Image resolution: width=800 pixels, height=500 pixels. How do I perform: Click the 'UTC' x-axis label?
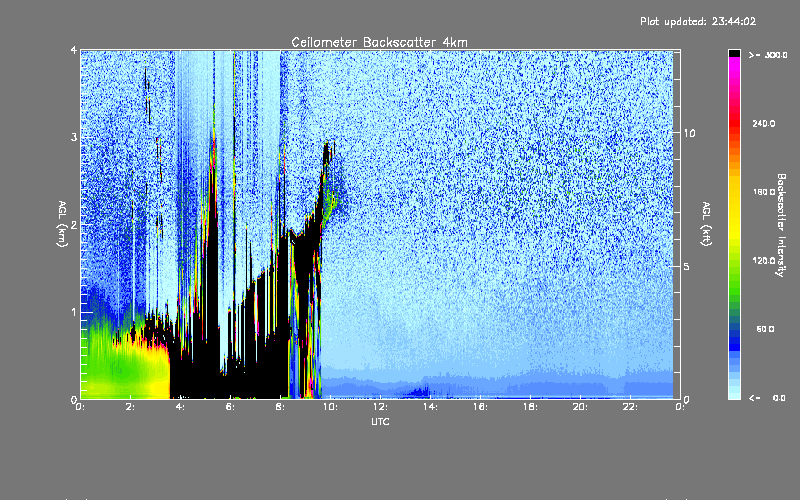(380, 422)
